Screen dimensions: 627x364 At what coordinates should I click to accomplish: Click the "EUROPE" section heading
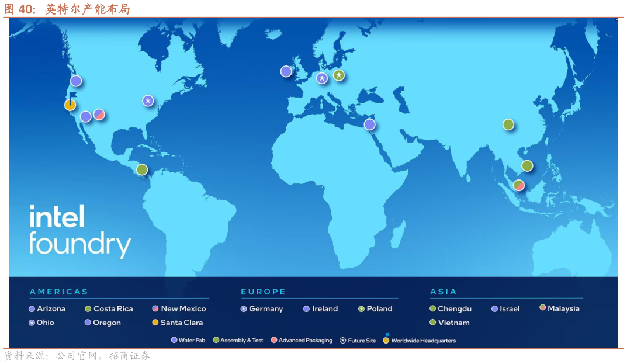coord(264,292)
